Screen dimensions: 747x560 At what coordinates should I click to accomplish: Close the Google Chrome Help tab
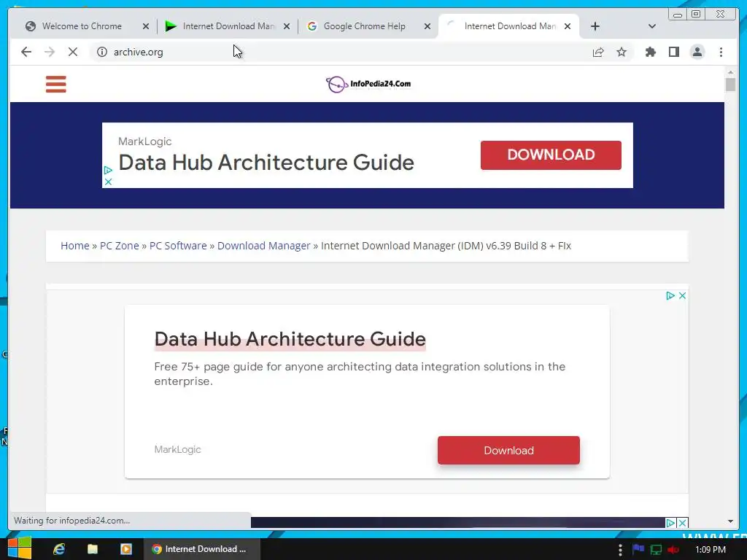coord(427,27)
